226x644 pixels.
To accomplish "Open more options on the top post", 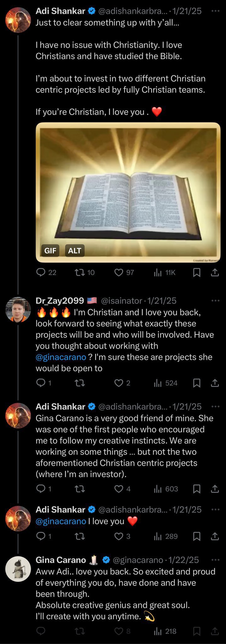I will (x=215, y=11).
